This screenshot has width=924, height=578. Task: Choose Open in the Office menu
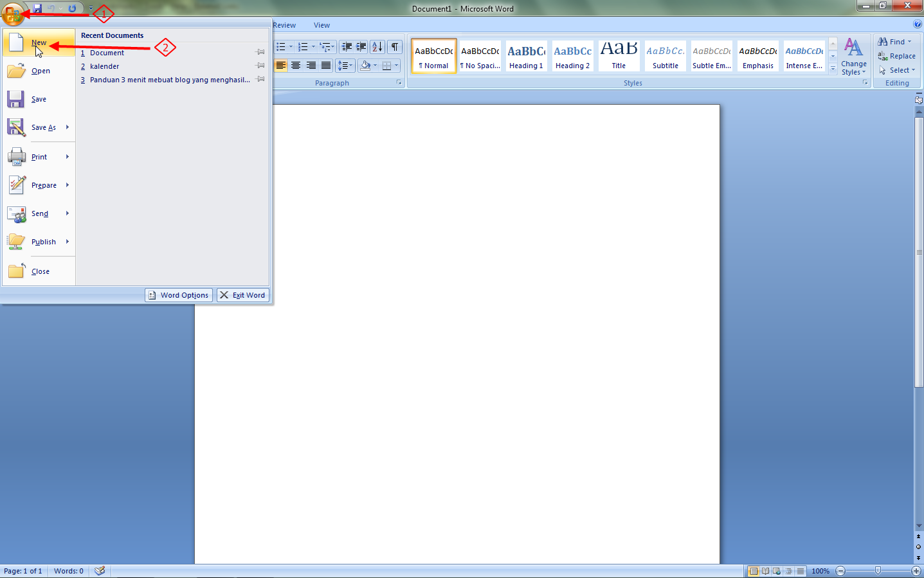tap(39, 71)
